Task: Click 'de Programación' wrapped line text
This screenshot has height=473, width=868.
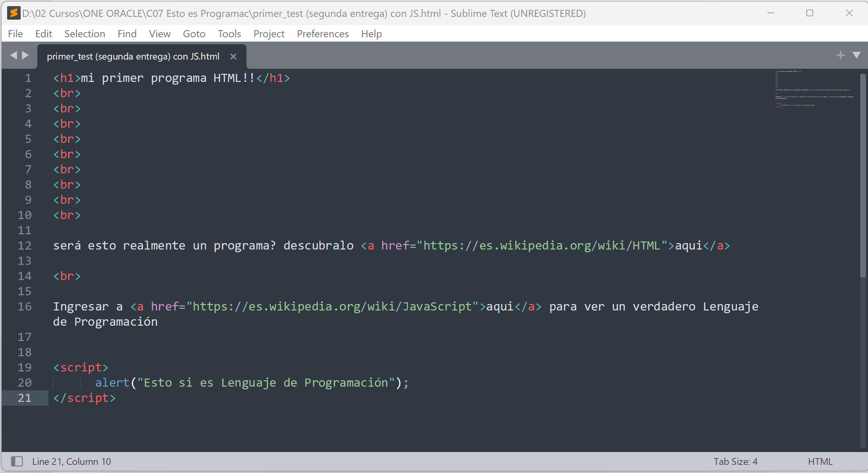Action: [105, 322]
